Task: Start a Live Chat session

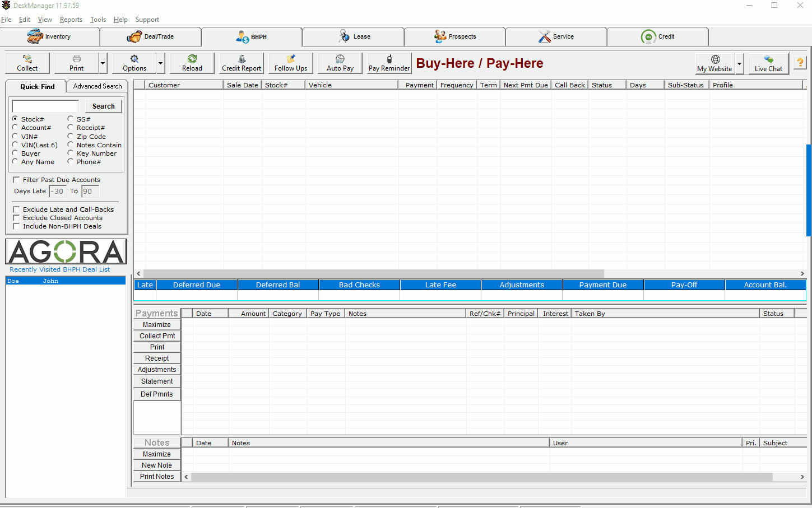Action: 769,63
